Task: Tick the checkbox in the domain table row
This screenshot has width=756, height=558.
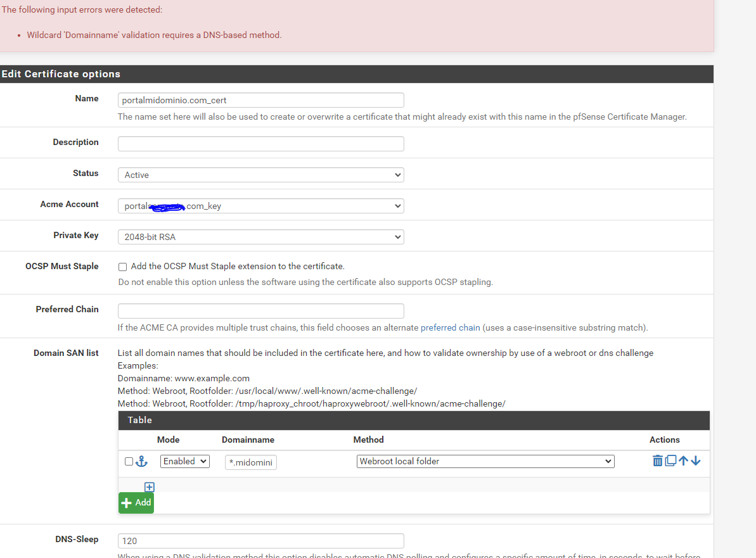Action: coord(129,462)
